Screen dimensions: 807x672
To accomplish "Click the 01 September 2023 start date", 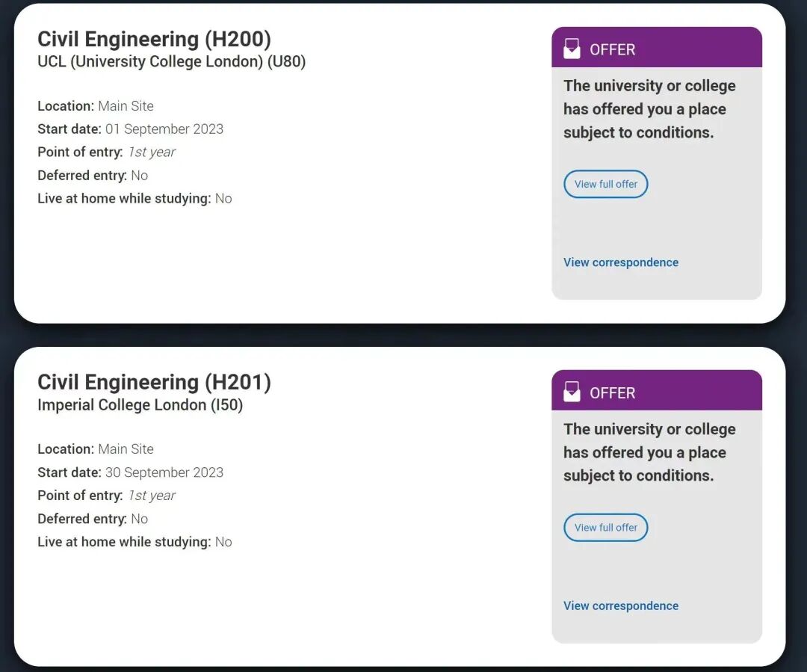I will tap(164, 129).
